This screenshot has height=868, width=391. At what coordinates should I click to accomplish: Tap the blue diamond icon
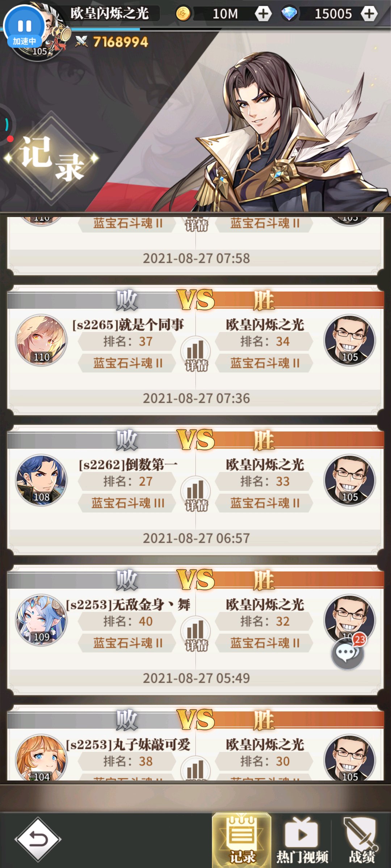289,14
